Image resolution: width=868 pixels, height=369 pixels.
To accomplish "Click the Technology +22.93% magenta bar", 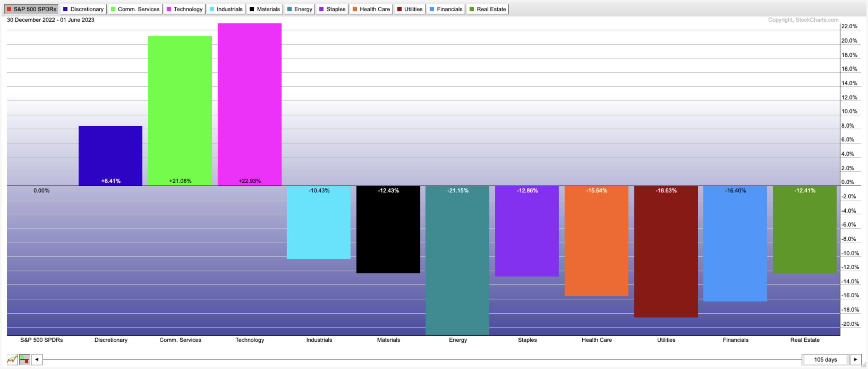I will point(249,101).
